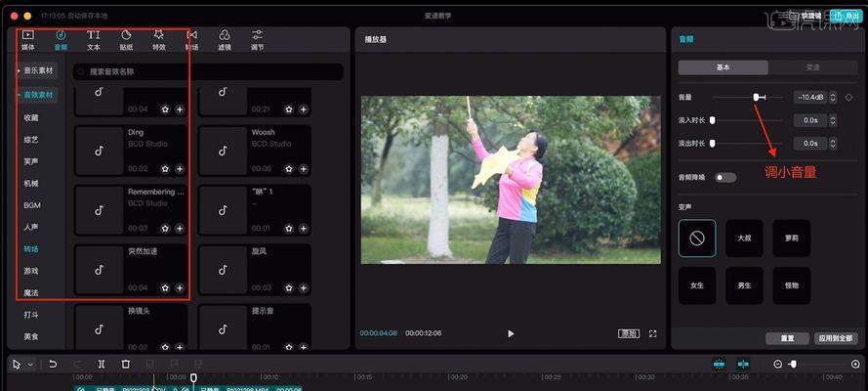Click the 原始 ratio button
Screen dimensions: 868x391
coord(629,333)
